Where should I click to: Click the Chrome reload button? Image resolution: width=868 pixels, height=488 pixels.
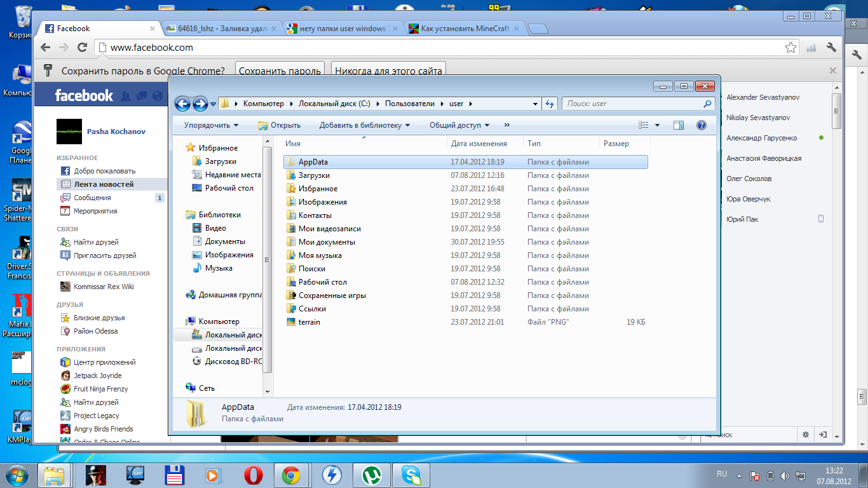82,48
